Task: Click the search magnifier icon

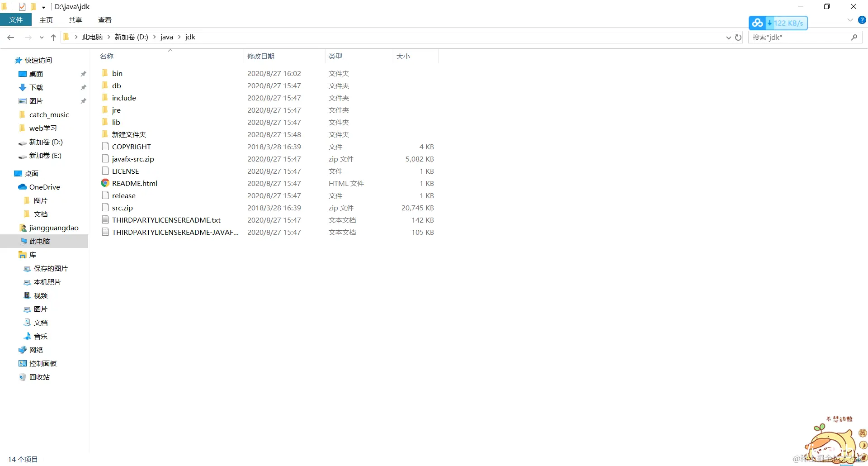Action: [x=854, y=38]
